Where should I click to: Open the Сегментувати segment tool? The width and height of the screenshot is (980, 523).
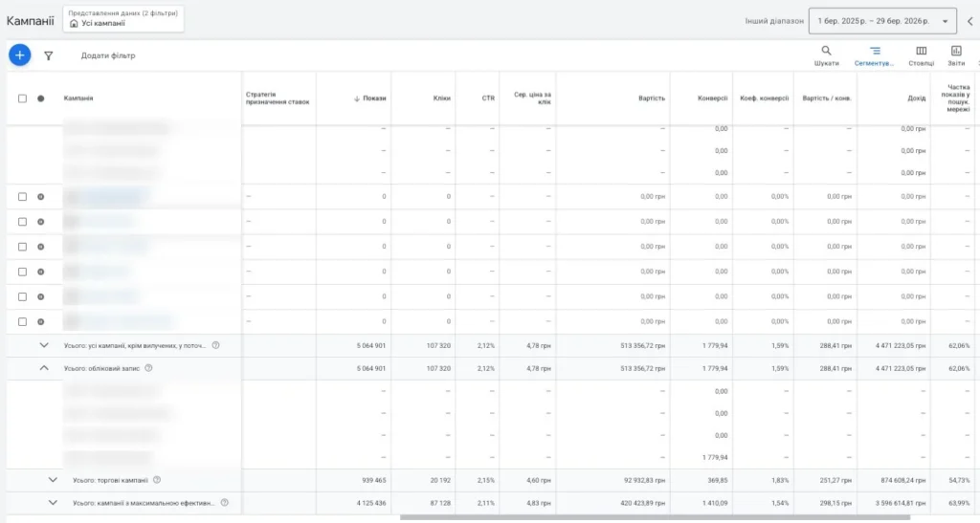pos(875,54)
